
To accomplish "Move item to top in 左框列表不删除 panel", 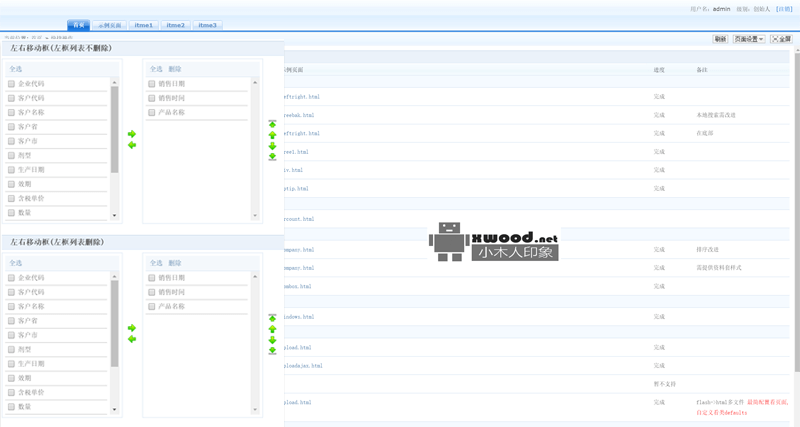I will (272, 124).
